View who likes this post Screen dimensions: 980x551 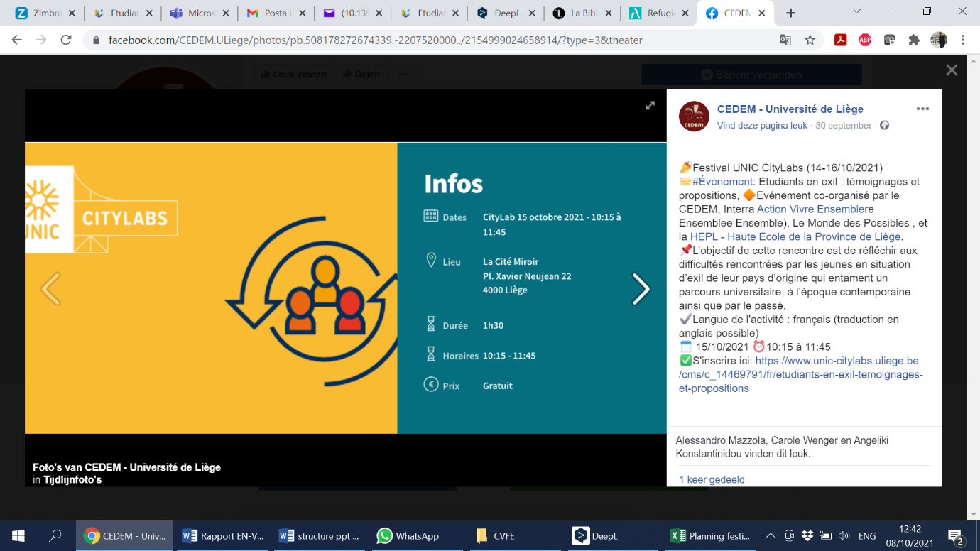[782, 447]
